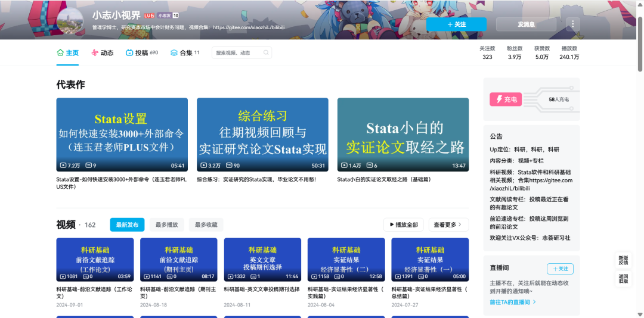
Task: Click the 投稿 TV icon
Action: click(129, 52)
